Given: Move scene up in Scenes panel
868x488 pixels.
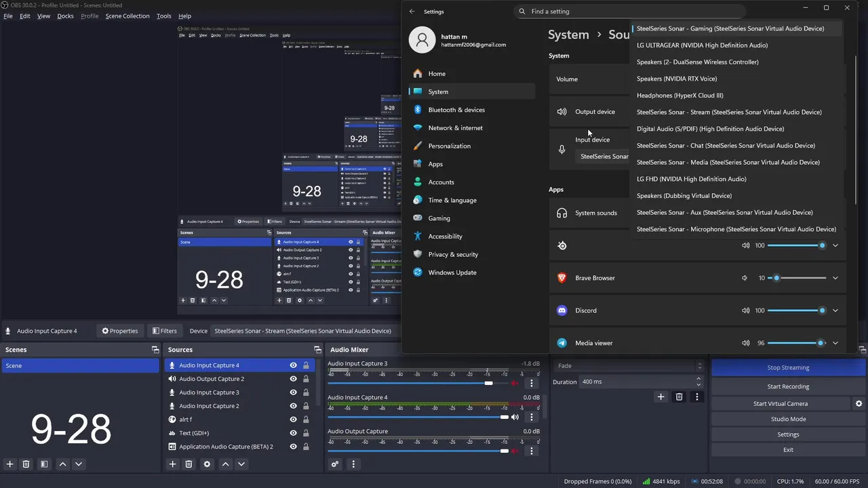Looking at the screenshot, I should coord(62,464).
